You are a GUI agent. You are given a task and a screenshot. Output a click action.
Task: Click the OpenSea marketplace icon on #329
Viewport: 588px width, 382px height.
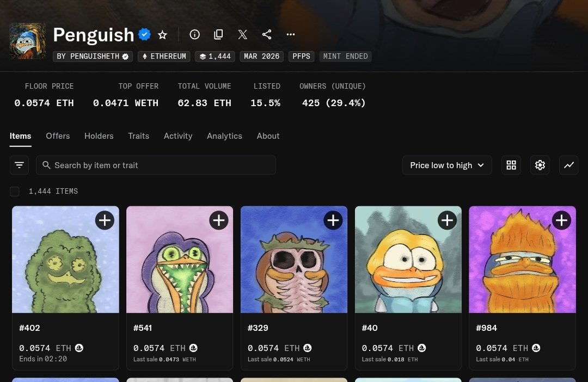coord(308,348)
